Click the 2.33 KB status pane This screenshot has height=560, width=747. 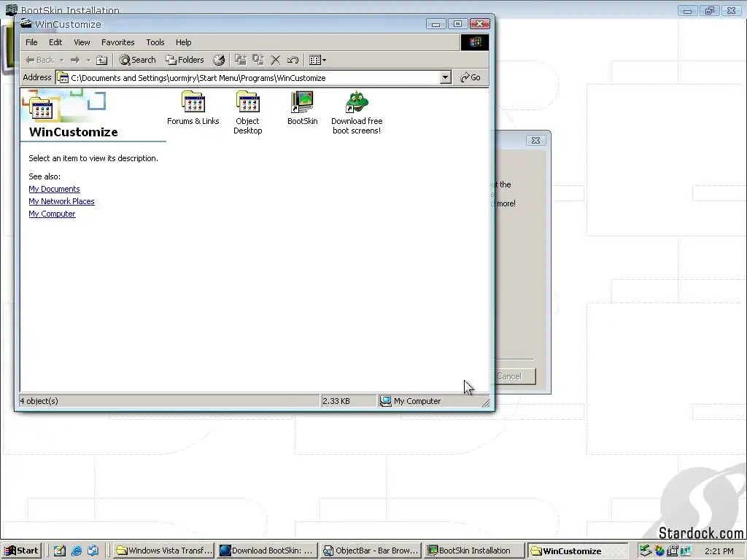click(348, 401)
